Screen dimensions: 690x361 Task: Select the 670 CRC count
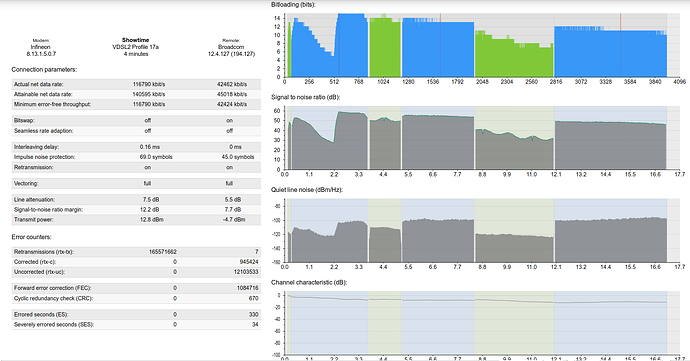(253, 298)
